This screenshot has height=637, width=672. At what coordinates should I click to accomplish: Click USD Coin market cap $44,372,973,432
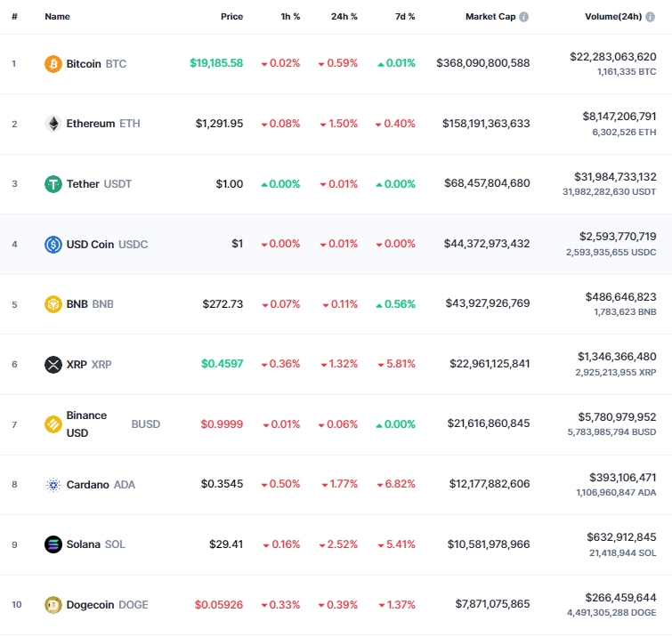(487, 244)
